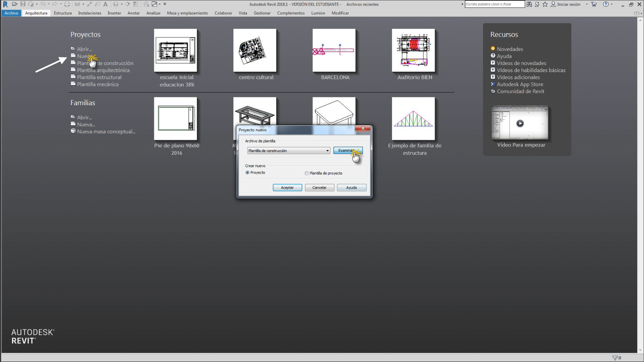644x362 pixels.
Task: Click Nueva masa conceptual link under Familias
Action: [106, 132]
